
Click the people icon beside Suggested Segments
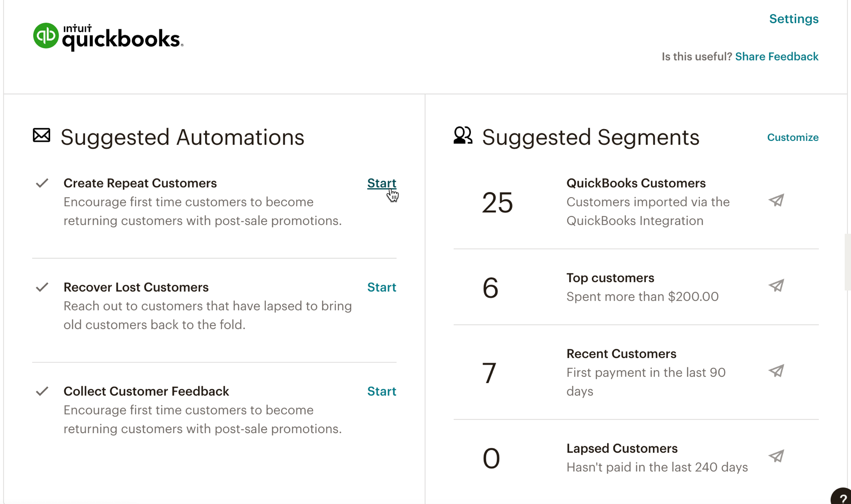click(462, 135)
